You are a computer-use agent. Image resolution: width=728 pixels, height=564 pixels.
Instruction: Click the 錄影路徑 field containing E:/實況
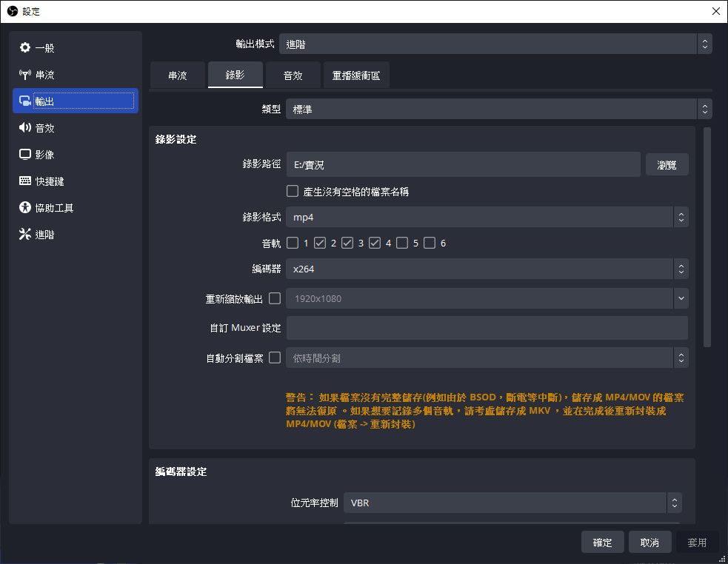coord(464,164)
